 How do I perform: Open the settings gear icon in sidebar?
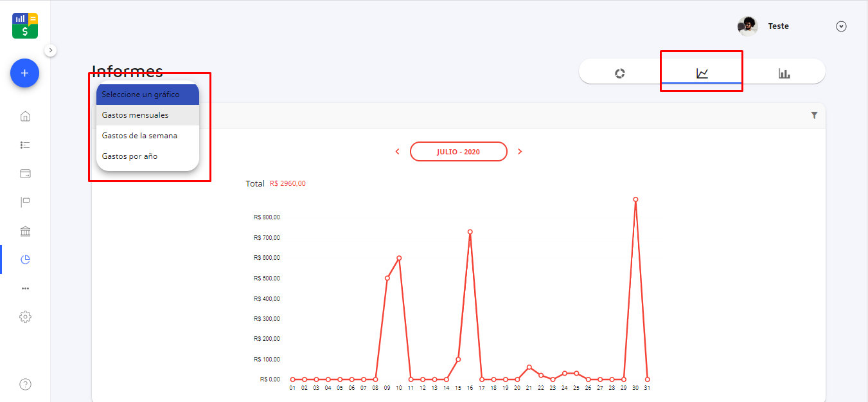point(25,317)
